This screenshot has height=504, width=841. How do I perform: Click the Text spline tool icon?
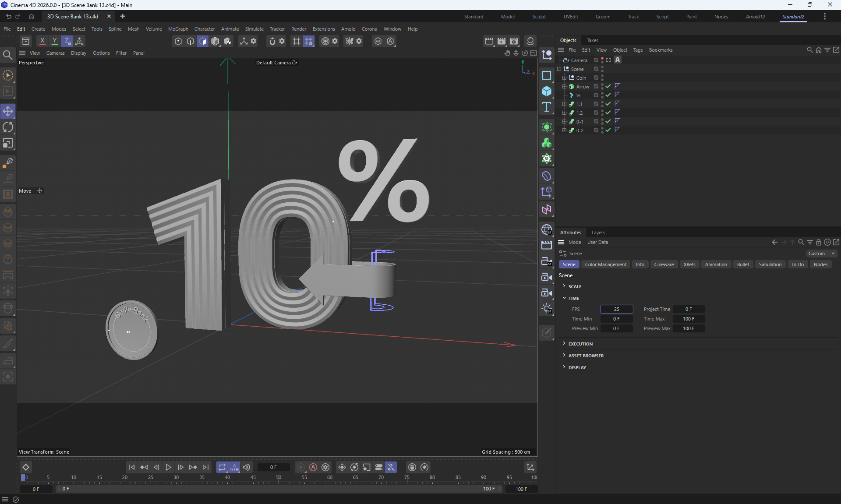pyautogui.click(x=547, y=107)
